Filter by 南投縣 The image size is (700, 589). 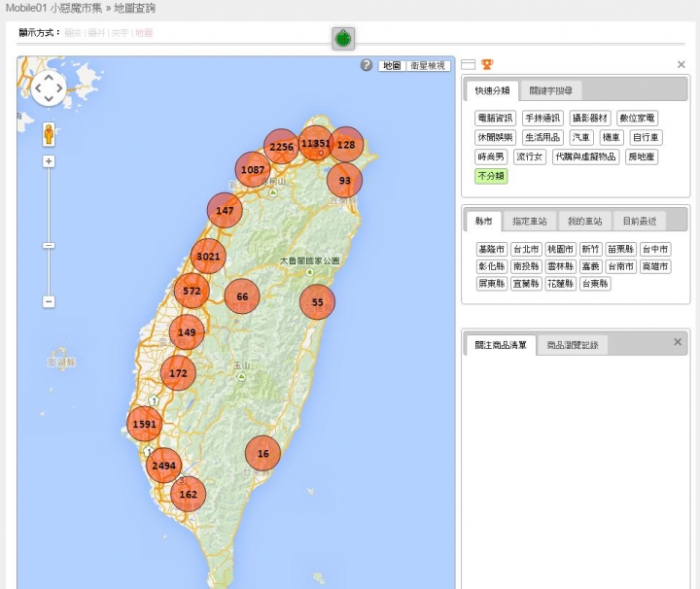[x=526, y=266]
